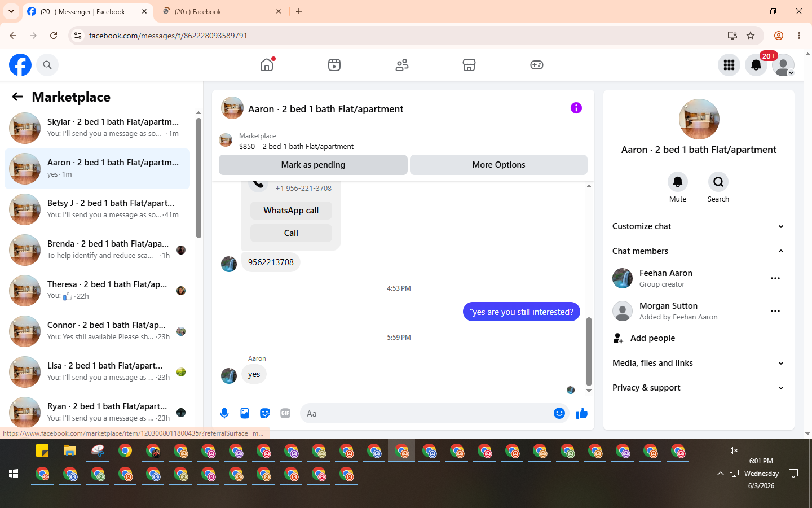The image size is (812, 508).
Task: Open the tab search dropdown arrow
Action: [11, 11]
